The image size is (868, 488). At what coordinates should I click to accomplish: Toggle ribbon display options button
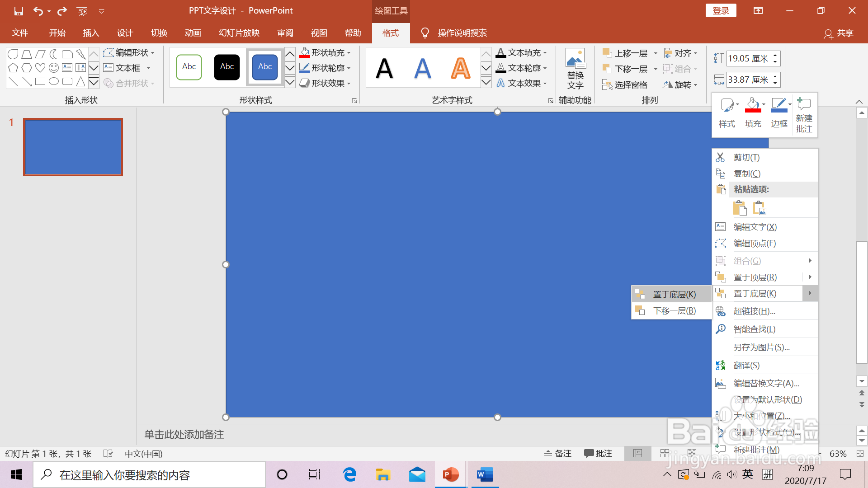[758, 11]
